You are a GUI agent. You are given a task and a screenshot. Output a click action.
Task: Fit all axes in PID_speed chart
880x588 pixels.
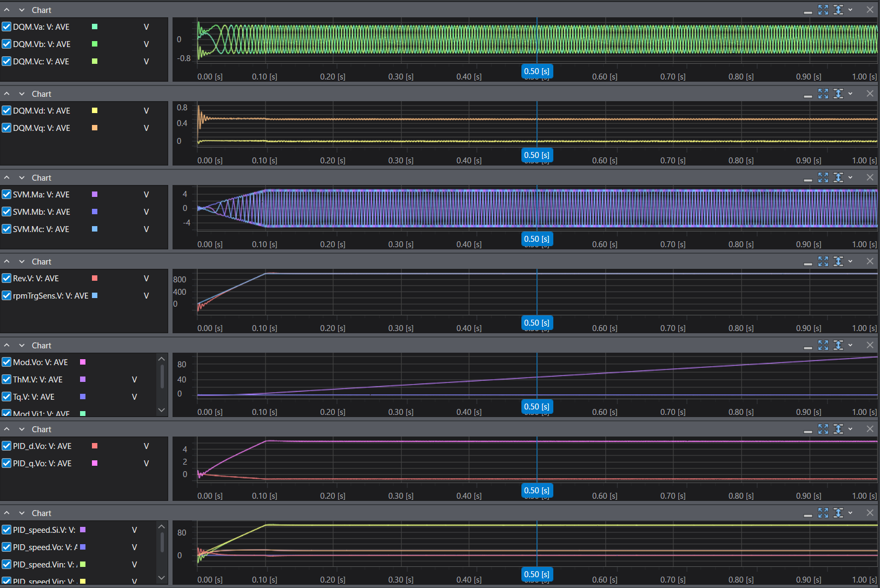coord(823,513)
